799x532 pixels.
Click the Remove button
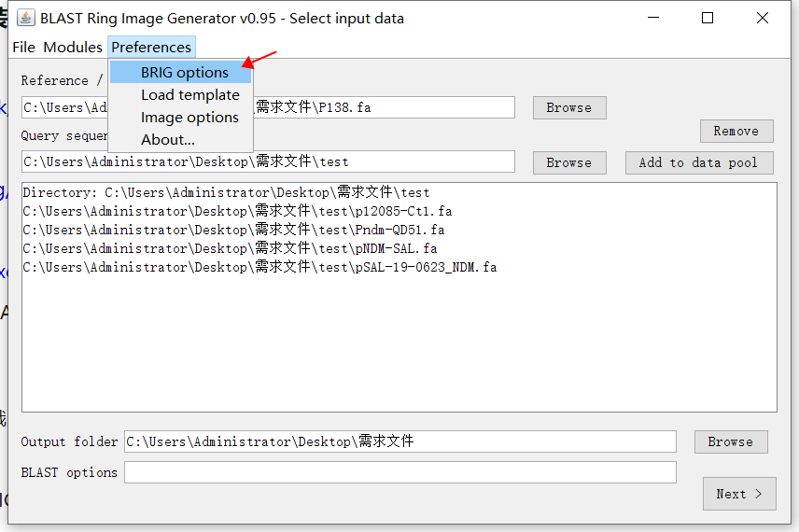(736, 131)
